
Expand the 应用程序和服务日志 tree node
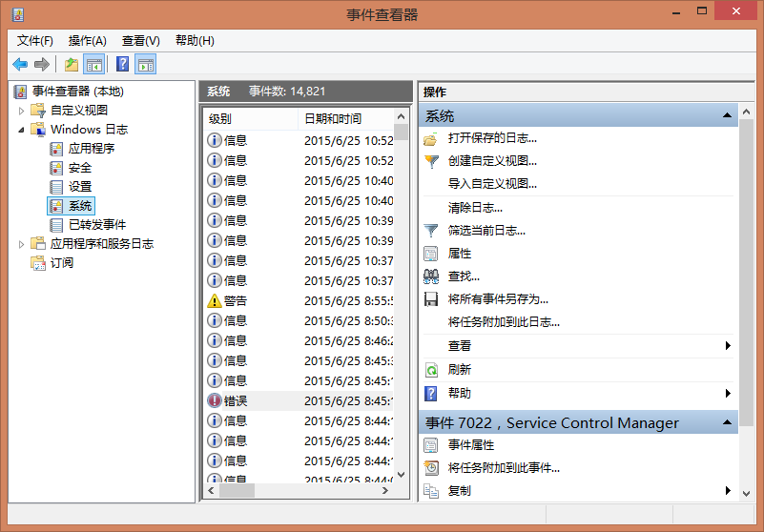click(x=21, y=244)
